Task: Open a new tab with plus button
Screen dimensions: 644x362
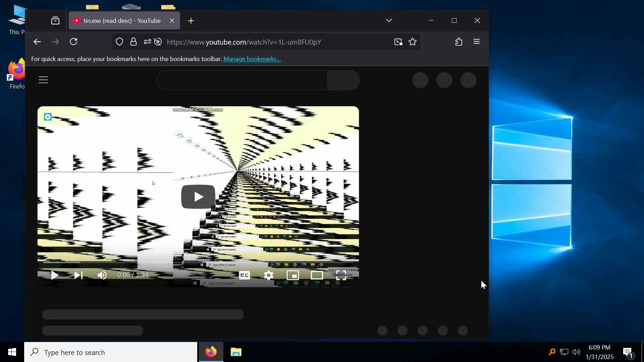Action: 191,21
